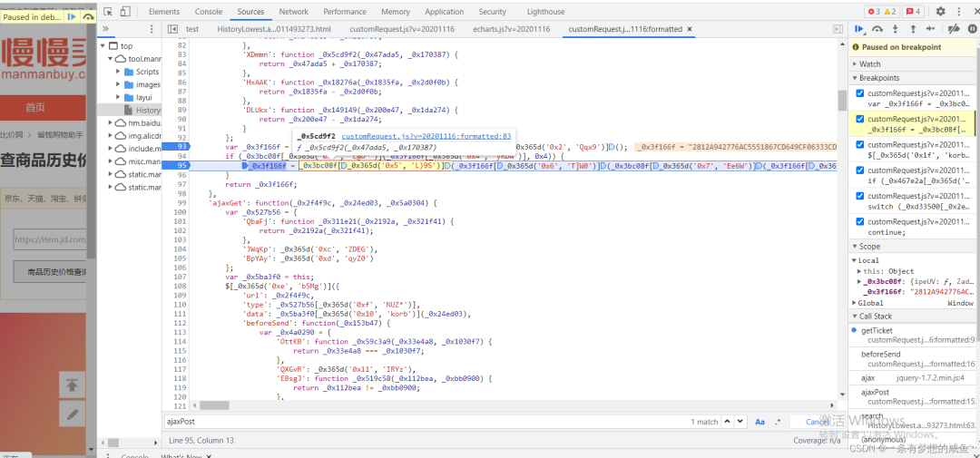980x458 pixels.
Task: Expand the Watch section
Action: click(870, 64)
